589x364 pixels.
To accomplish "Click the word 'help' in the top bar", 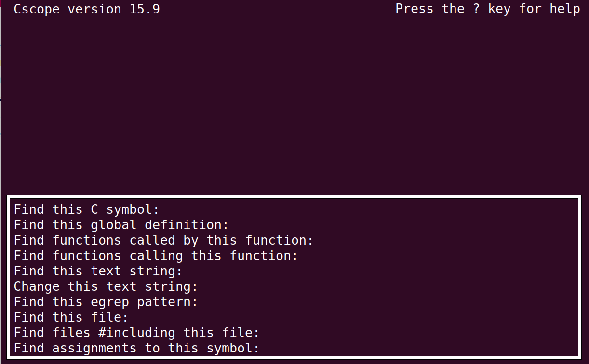I will 564,9.
